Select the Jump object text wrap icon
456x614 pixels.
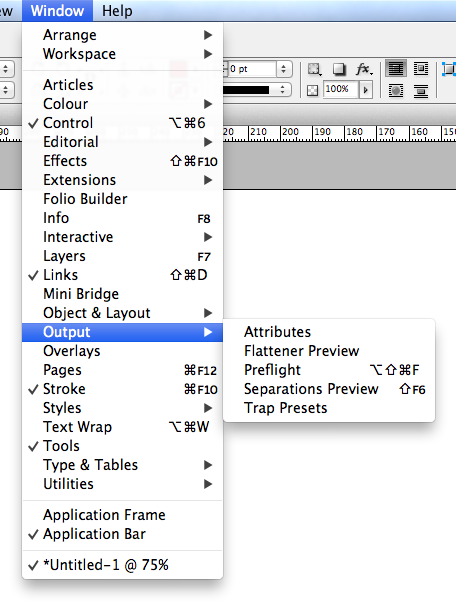click(421, 91)
